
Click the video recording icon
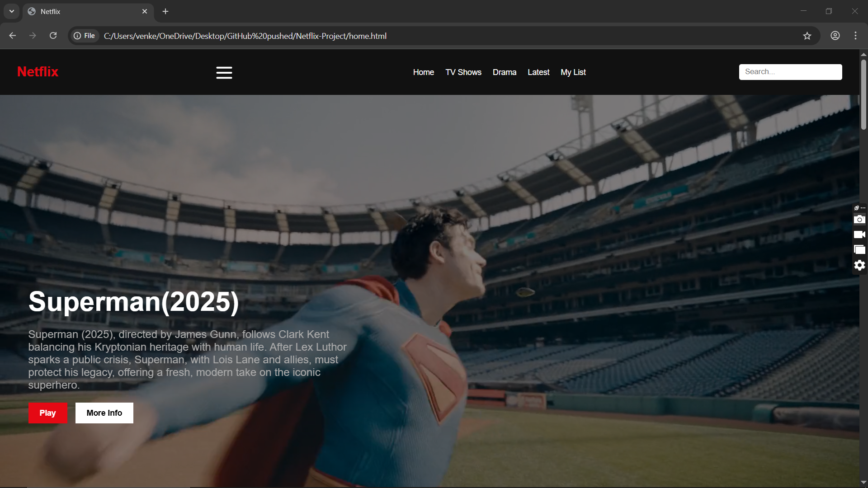click(859, 235)
